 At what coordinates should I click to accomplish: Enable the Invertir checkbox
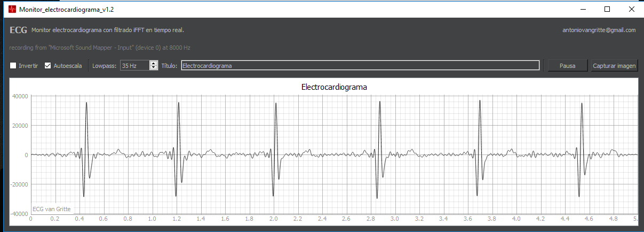[x=13, y=66]
